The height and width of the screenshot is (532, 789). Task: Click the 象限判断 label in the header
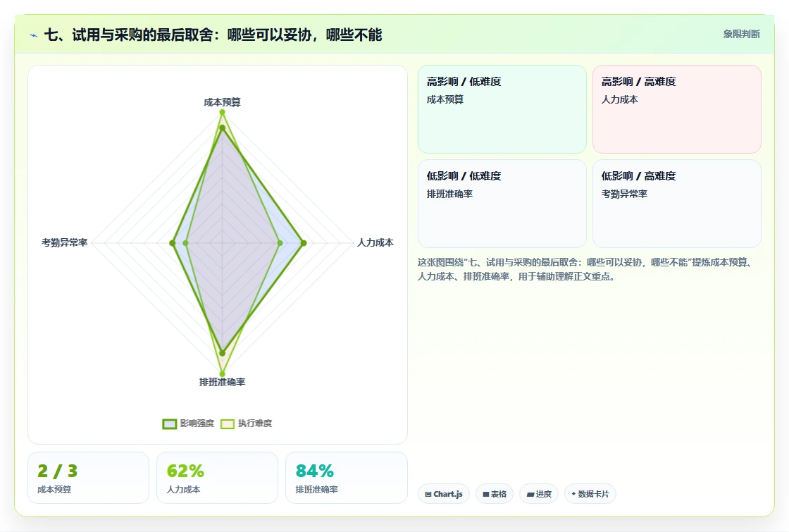pyautogui.click(x=742, y=35)
